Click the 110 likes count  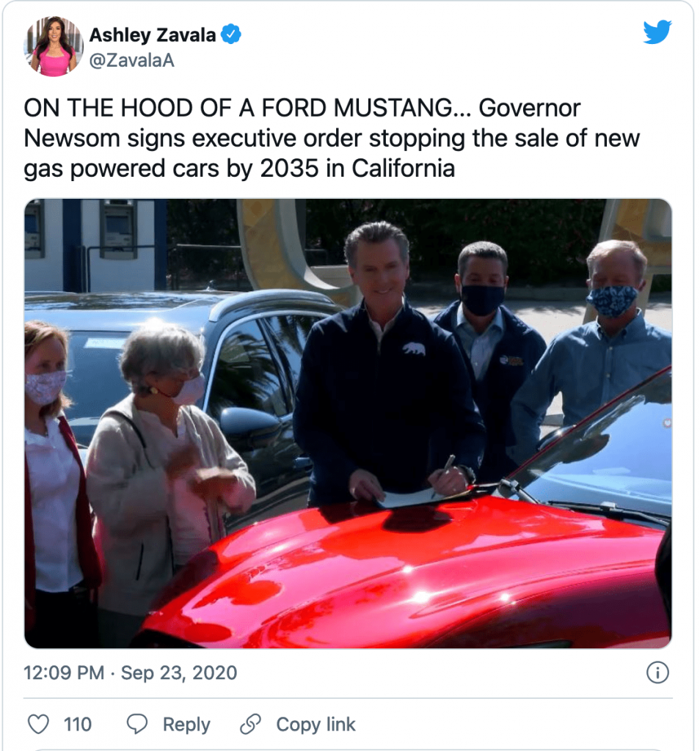[78, 725]
